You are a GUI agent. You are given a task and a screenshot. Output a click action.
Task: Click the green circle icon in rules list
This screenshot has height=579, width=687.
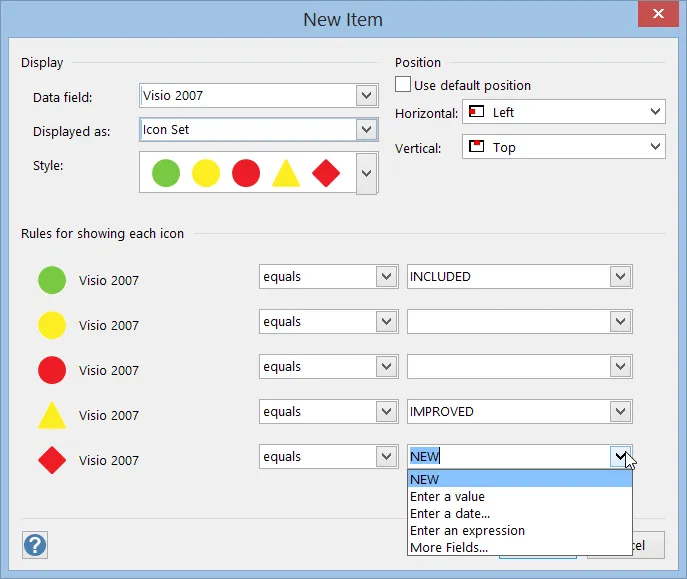(x=52, y=280)
